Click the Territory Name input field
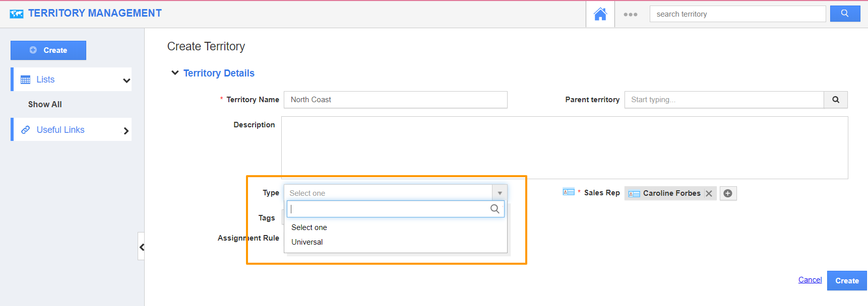 395,100
